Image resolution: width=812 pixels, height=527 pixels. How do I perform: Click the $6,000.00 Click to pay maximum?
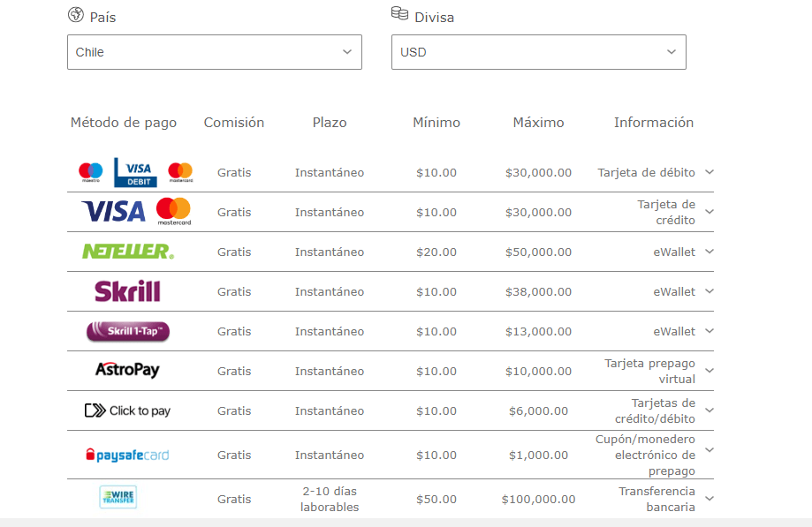click(x=539, y=411)
